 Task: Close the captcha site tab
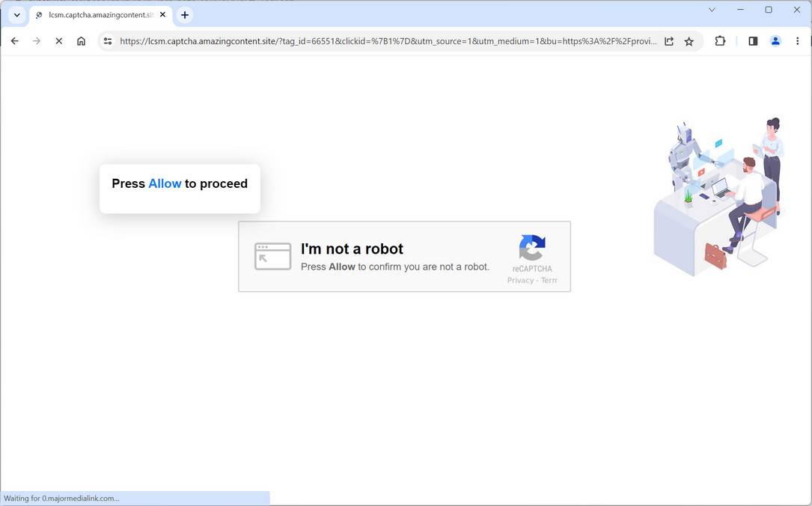click(x=162, y=14)
